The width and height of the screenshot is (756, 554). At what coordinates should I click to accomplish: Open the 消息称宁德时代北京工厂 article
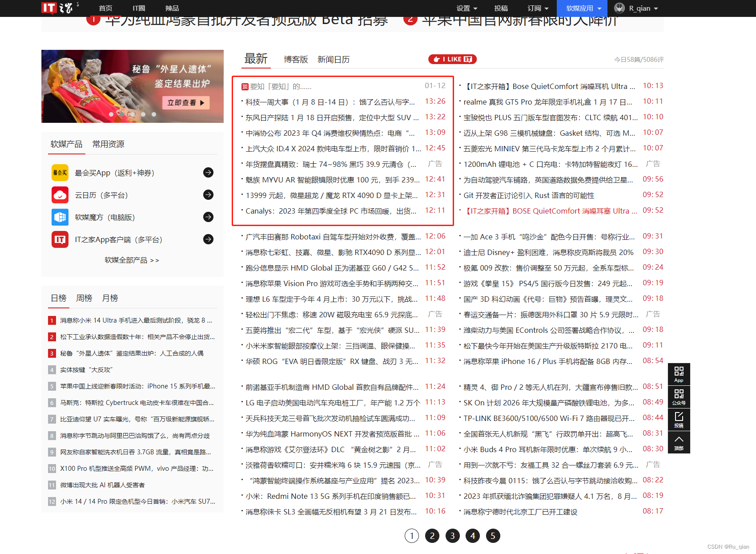[520, 512]
